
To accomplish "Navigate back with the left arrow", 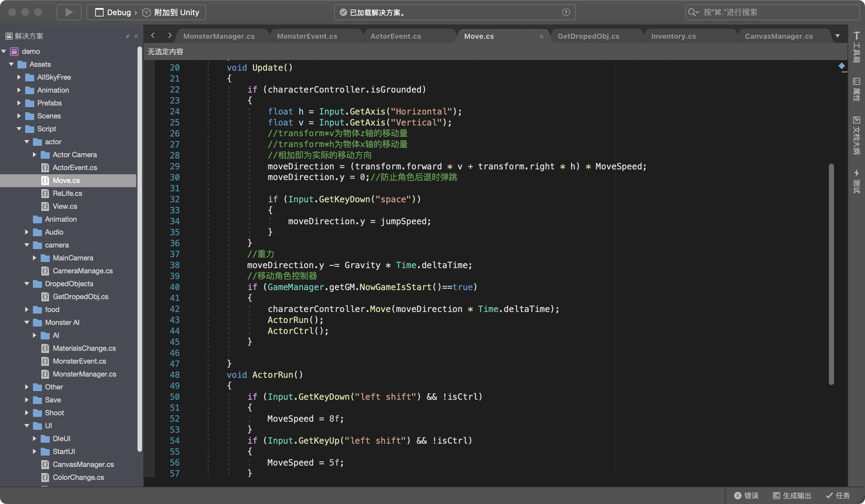I will tap(153, 35).
